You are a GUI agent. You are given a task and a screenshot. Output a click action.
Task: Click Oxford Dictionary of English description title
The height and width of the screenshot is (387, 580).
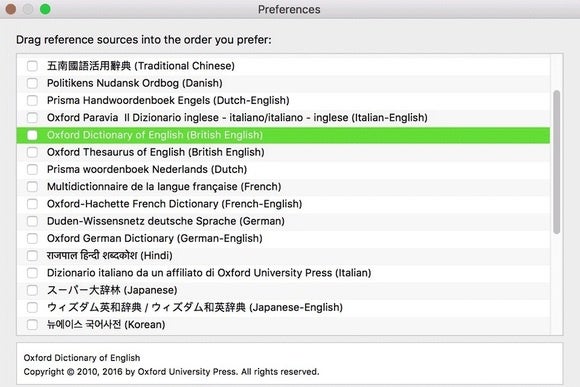(82, 358)
